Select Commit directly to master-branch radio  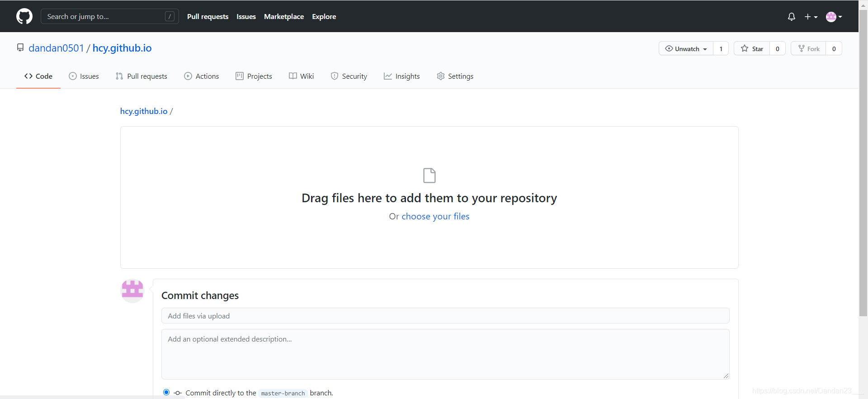pos(166,392)
